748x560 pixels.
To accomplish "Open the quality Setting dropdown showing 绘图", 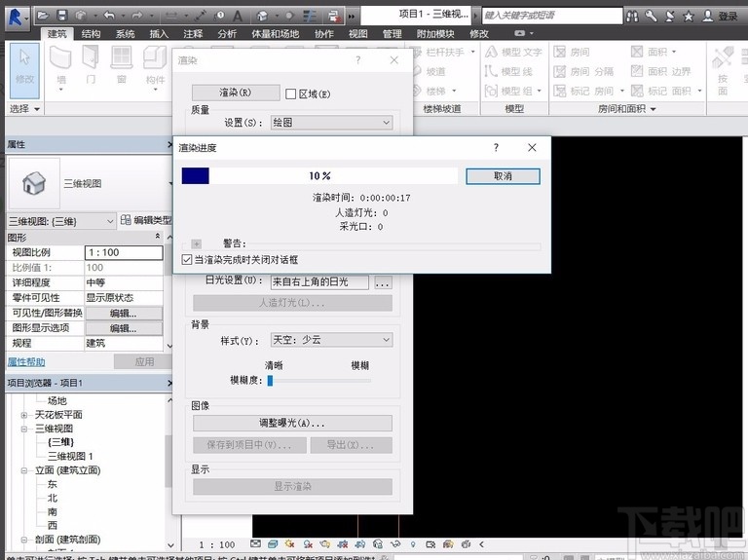I will coord(331,123).
